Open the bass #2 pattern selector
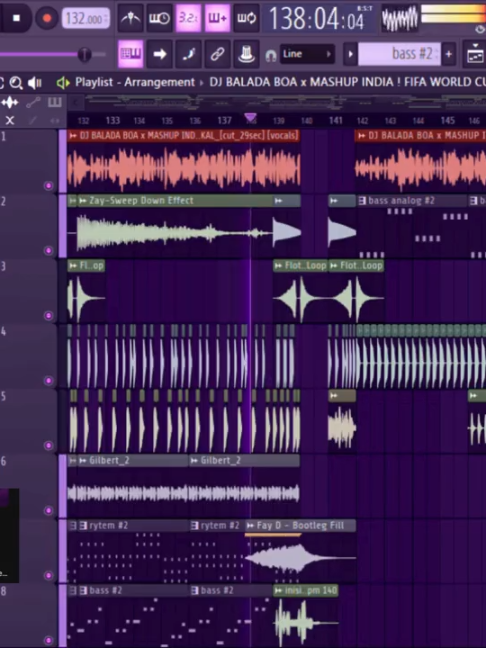The height and width of the screenshot is (648, 486). click(x=399, y=54)
